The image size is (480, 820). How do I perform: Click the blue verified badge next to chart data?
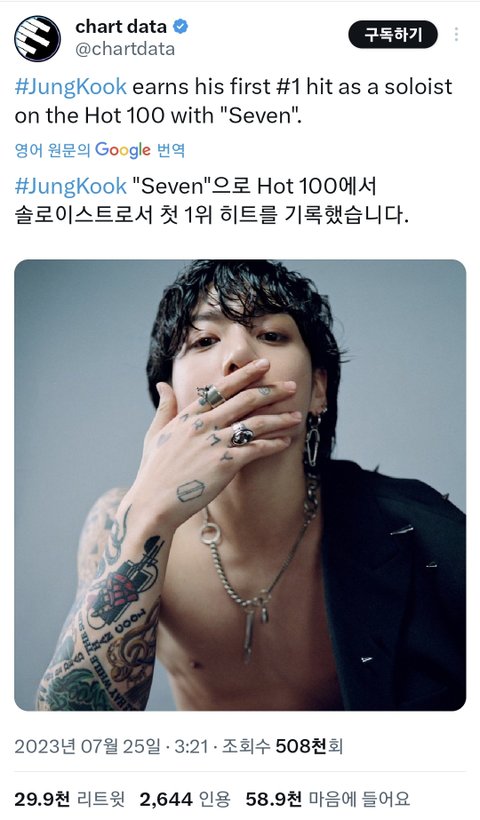point(180,26)
